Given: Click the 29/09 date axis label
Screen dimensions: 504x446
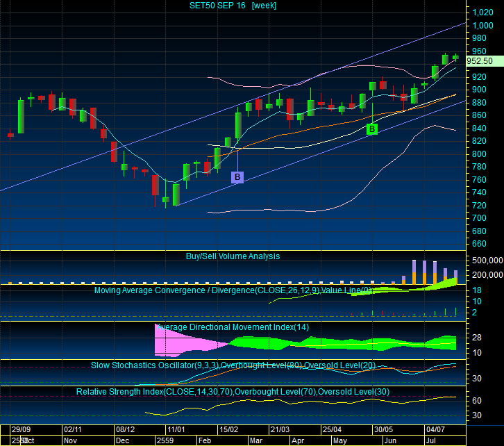Looking at the screenshot, I should pyautogui.click(x=22, y=429).
